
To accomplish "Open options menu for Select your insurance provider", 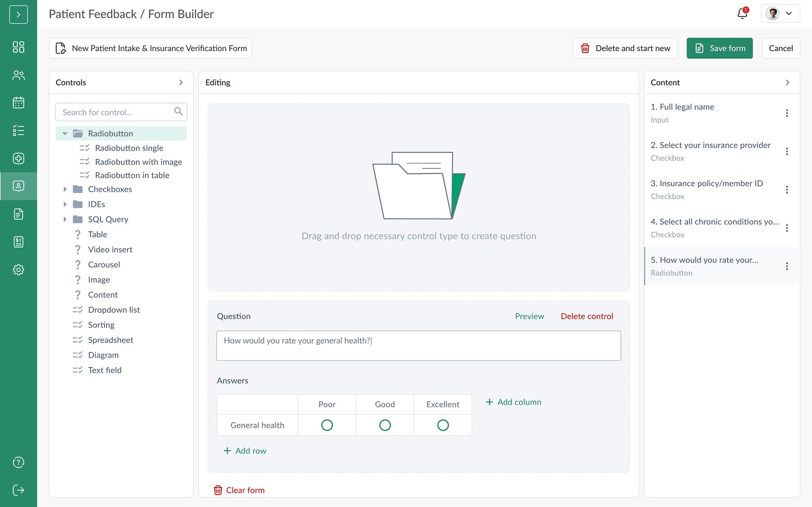I will click(787, 152).
